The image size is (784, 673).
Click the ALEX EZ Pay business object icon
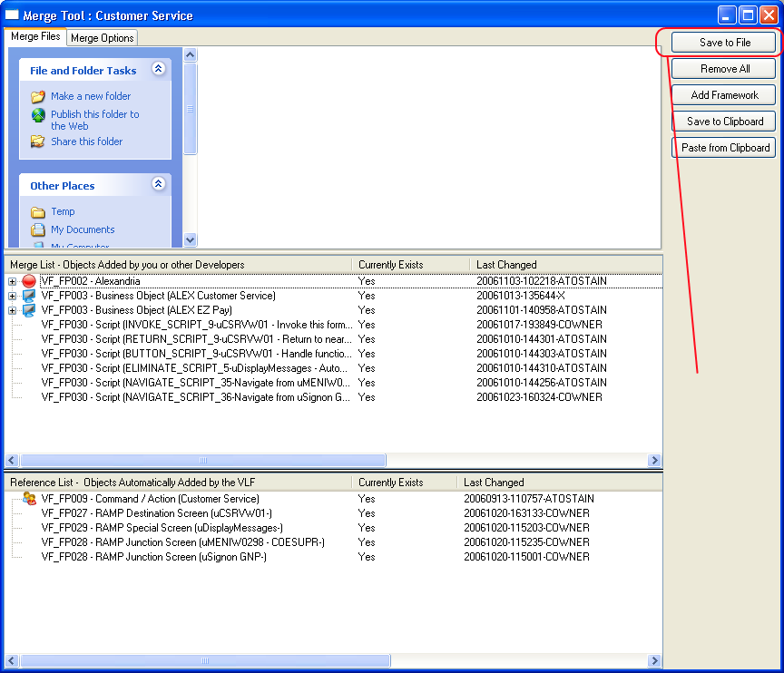(x=29, y=310)
